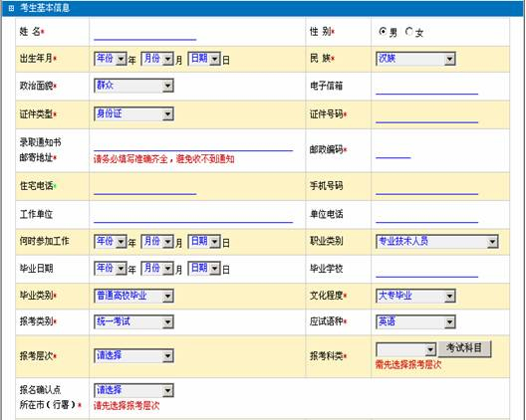Select the 女 gender radio button
Viewport: 526px width, 420px height.
point(408,32)
